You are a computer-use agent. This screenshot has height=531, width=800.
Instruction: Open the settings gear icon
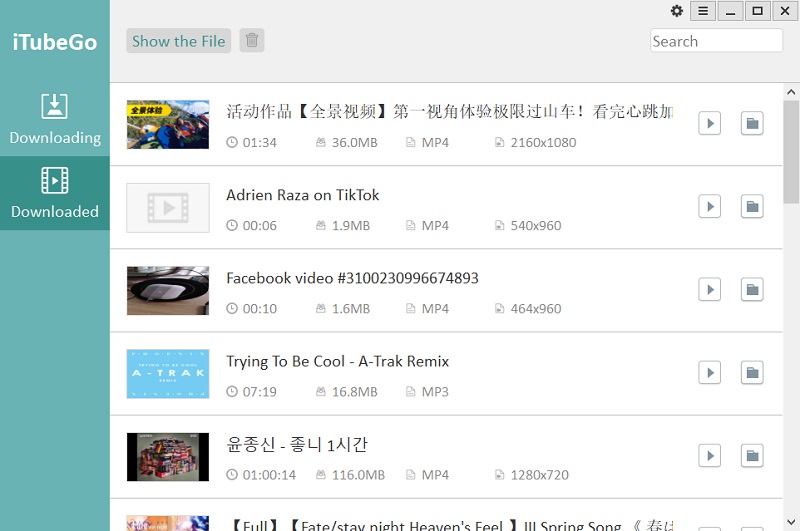click(x=677, y=11)
